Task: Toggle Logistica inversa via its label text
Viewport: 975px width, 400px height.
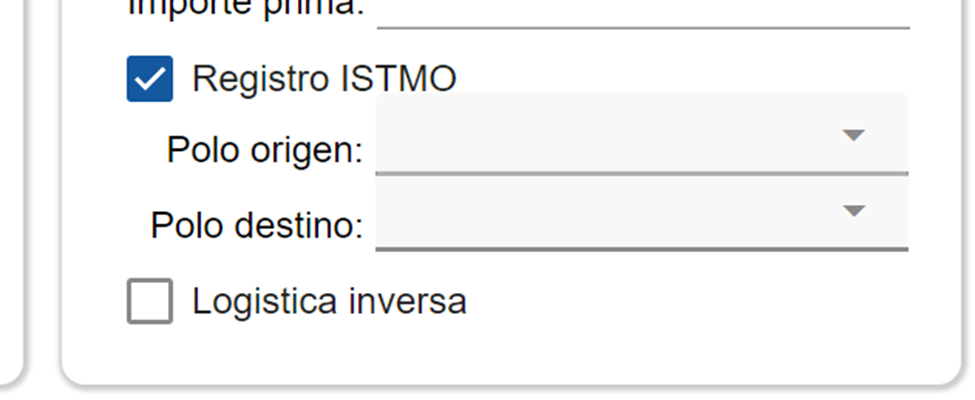Action: point(328,302)
